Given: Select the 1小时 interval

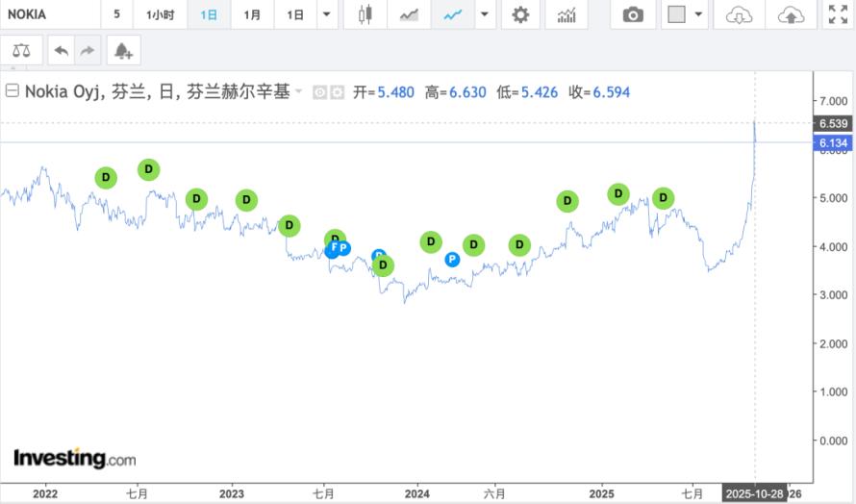Looking at the screenshot, I should pyautogui.click(x=160, y=14).
